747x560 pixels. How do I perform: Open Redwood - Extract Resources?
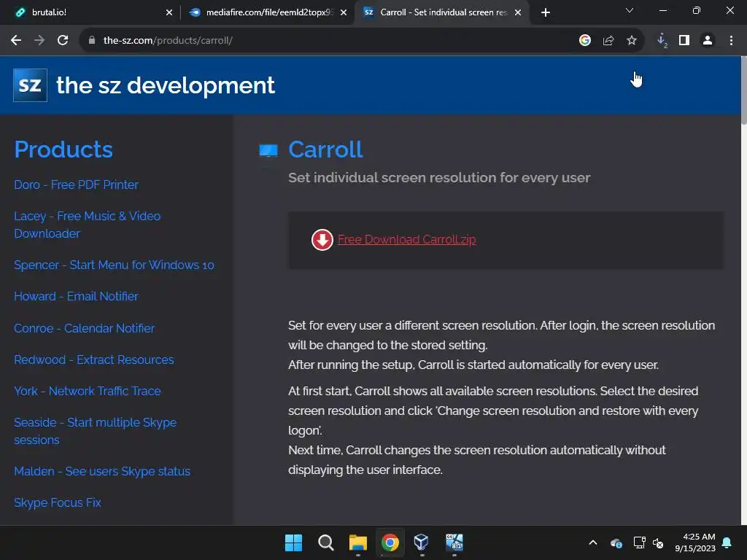(x=94, y=359)
